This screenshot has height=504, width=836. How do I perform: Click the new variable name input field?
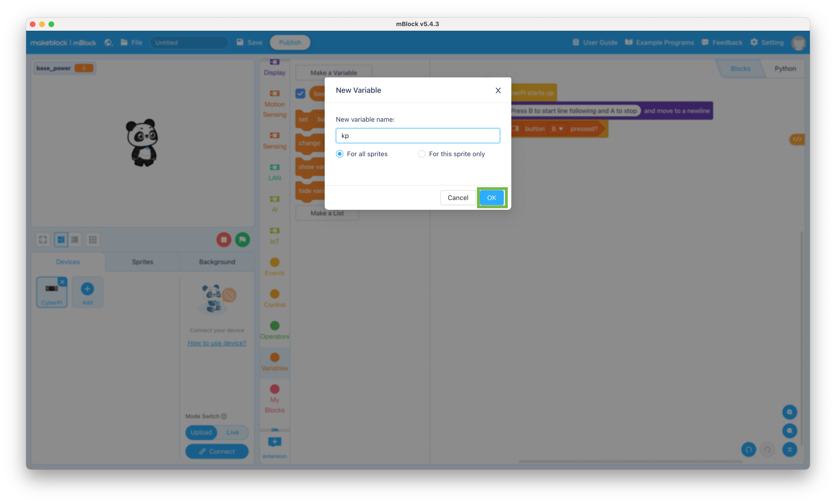coord(418,135)
